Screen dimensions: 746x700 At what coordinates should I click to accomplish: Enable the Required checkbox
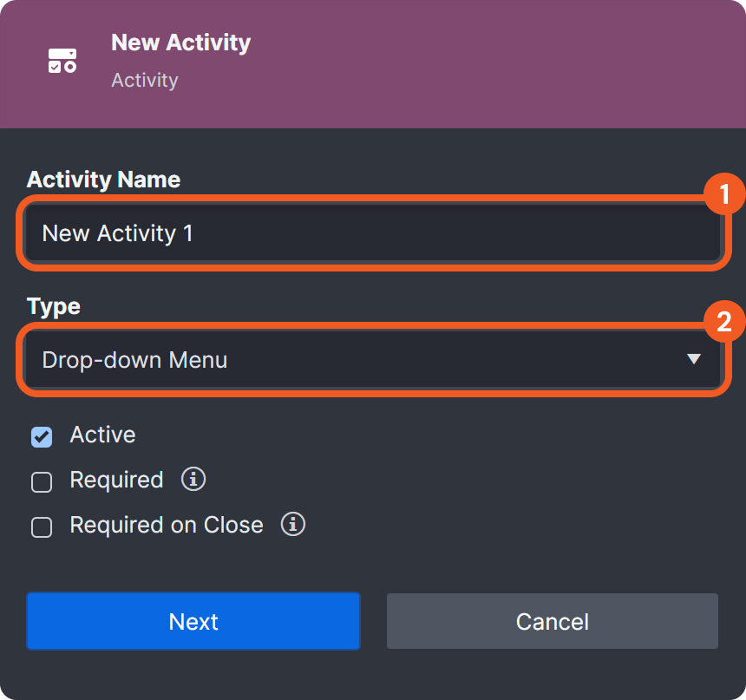(42, 481)
